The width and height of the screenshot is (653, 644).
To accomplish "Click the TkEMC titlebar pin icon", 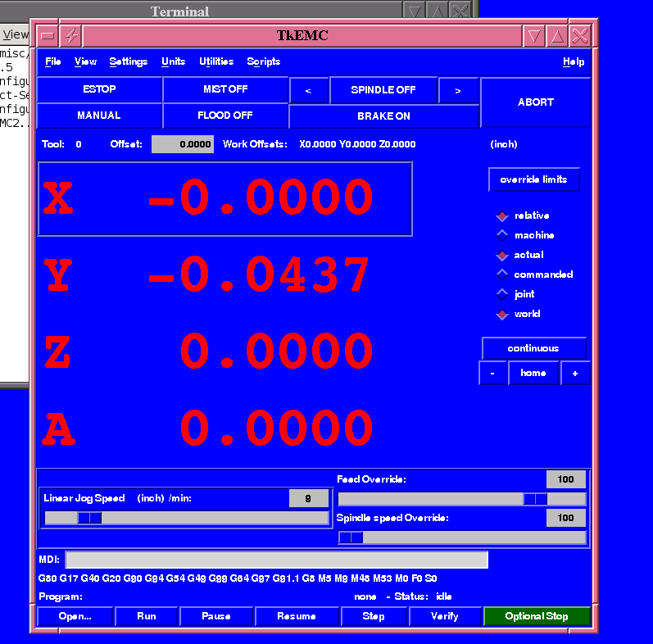I will pos(71,36).
